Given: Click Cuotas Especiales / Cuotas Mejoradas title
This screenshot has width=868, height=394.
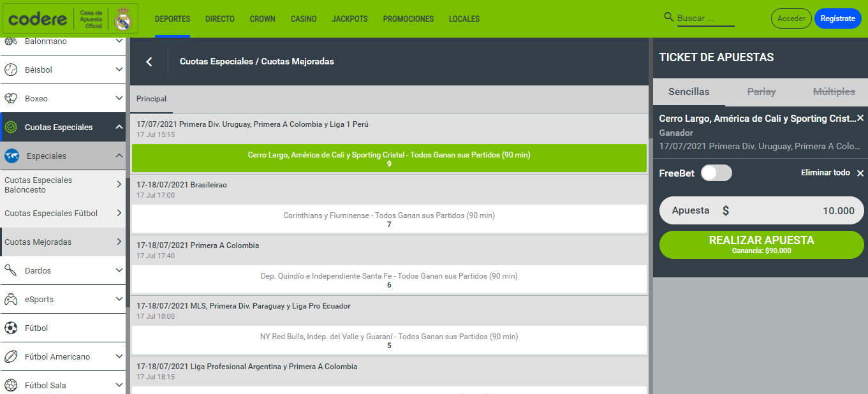Looking at the screenshot, I should coord(257,62).
